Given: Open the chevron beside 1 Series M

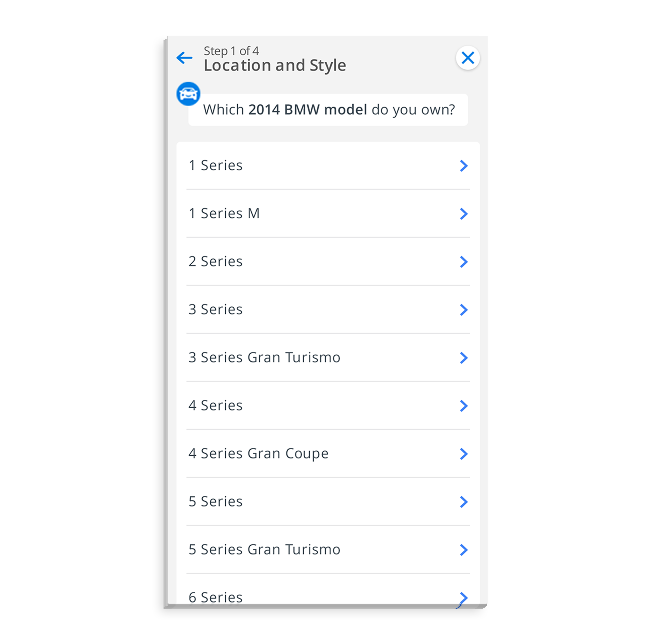Looking at the screenshot, I should (x=464, y=214).
